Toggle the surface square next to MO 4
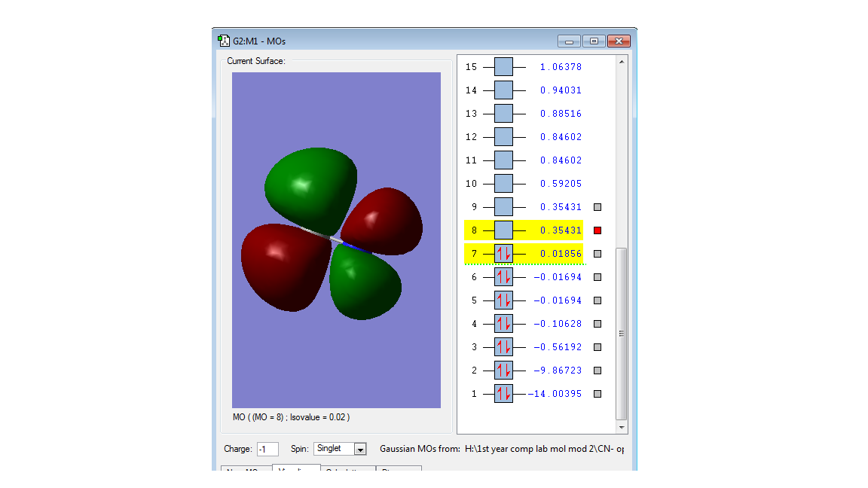Image resolution: width=868 pixels, height=488 pixels. click(598, 324)
